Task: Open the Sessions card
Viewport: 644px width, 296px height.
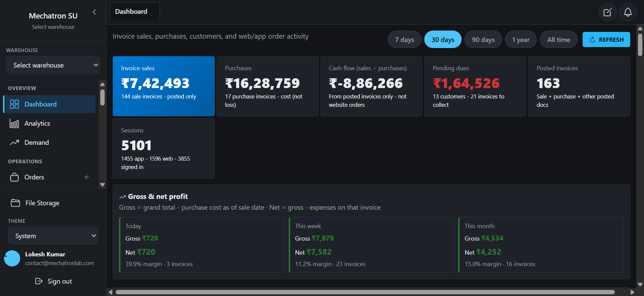Action: (x=164, y=148)
